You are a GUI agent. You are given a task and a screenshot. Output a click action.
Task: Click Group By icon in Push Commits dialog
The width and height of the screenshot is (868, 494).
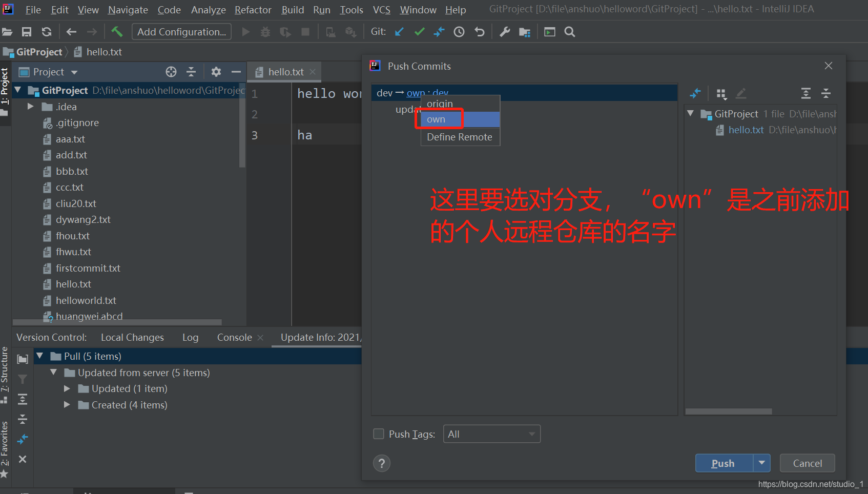pos(721,93)
